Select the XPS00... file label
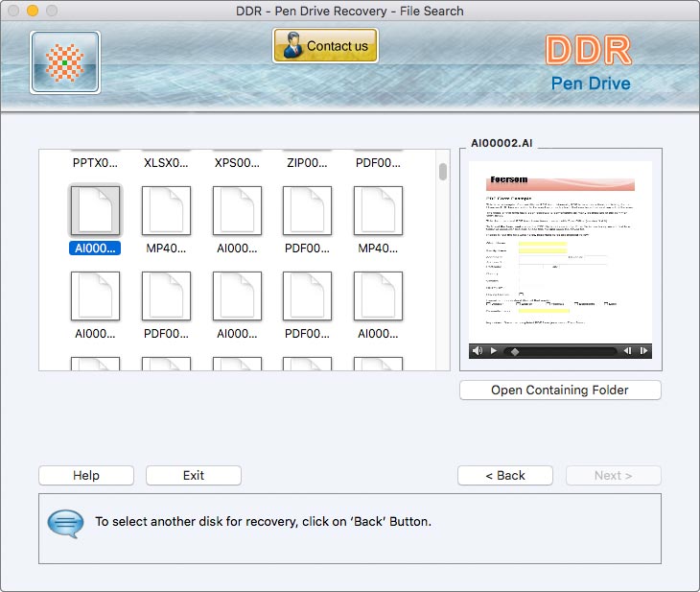 point(237,163)
